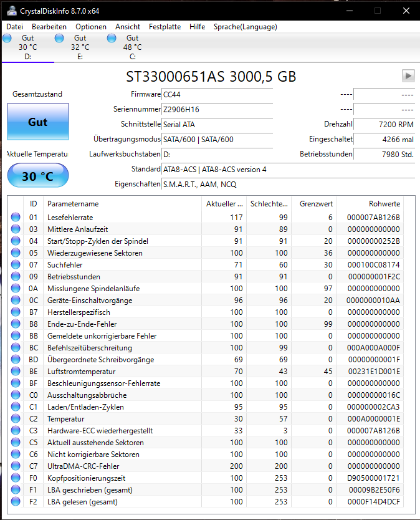Click status orb of Herstellerspezifisch row
Viewport: 420px width, 520px height.
click(x=16, y=312)
